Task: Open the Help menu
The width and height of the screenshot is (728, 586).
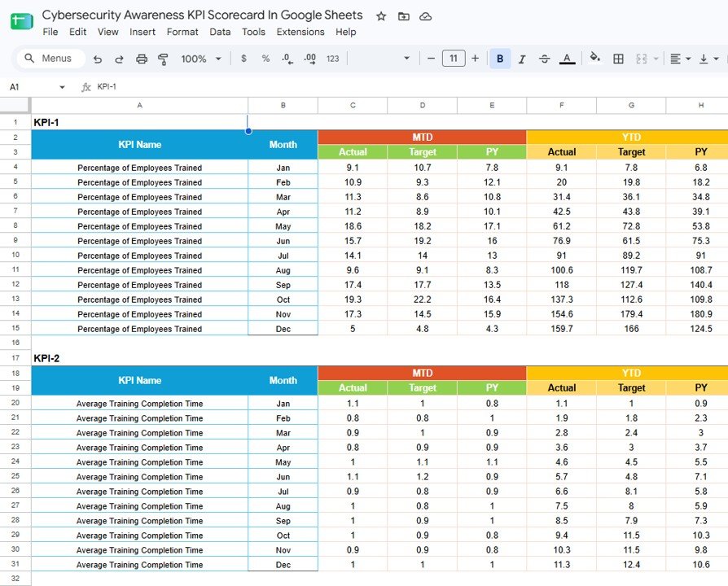Action: pyautogui.click(x=346, y=32)
